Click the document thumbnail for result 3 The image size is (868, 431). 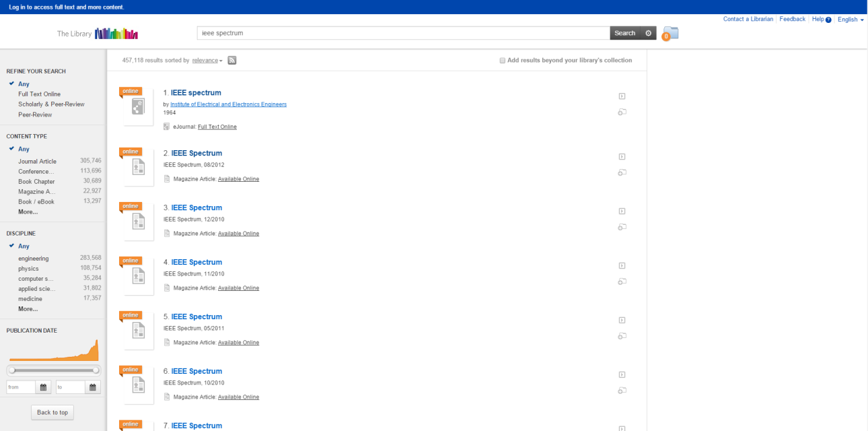[x=139, y=222]
